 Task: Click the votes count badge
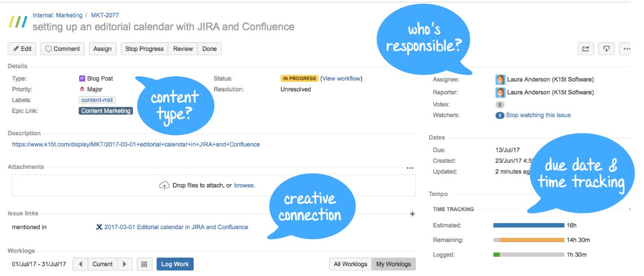[x=500, y=105]
